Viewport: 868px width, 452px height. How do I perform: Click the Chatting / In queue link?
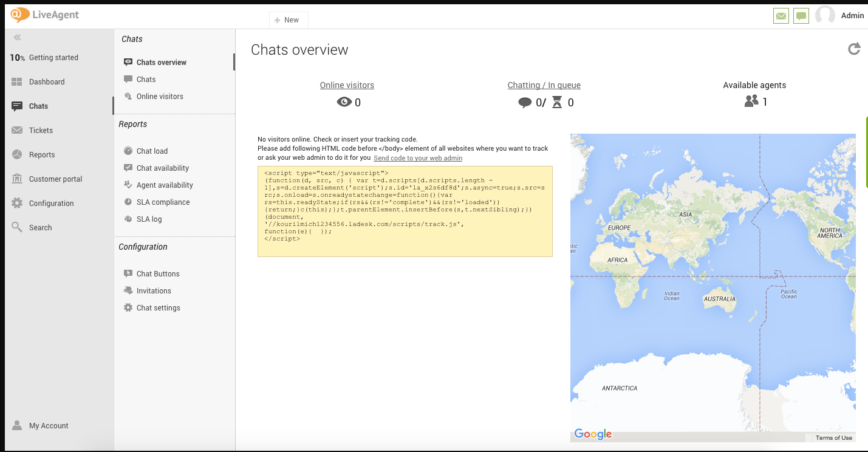click(544, 86)
